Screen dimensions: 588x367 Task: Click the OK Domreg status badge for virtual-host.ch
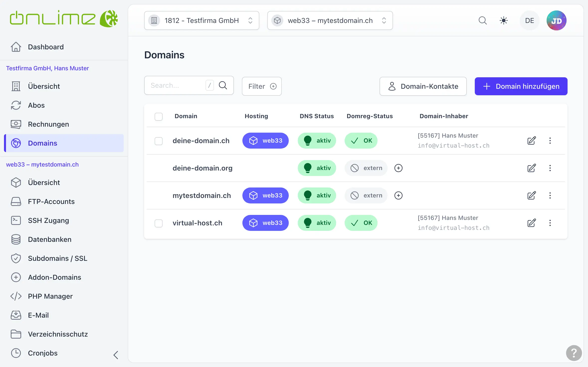[361, 223]
